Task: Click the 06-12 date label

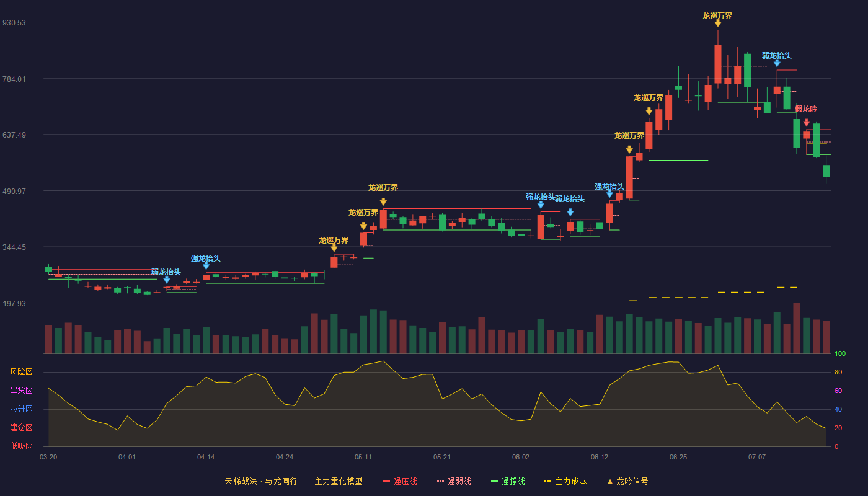Action: click(x=600, y=457)
